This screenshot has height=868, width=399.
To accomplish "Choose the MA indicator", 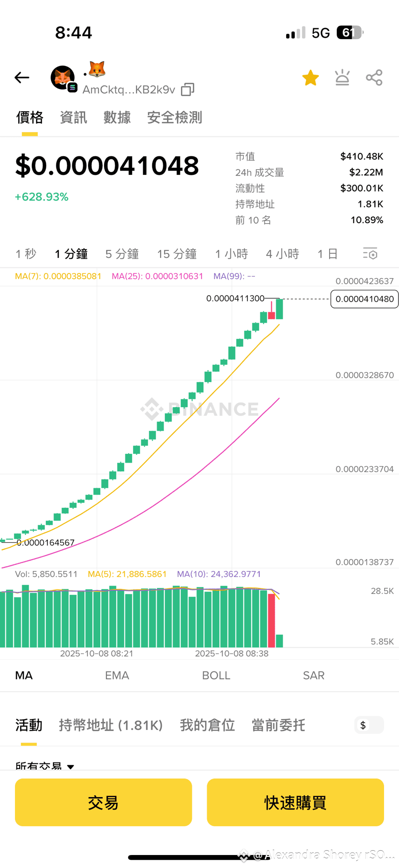I will 24,676.
